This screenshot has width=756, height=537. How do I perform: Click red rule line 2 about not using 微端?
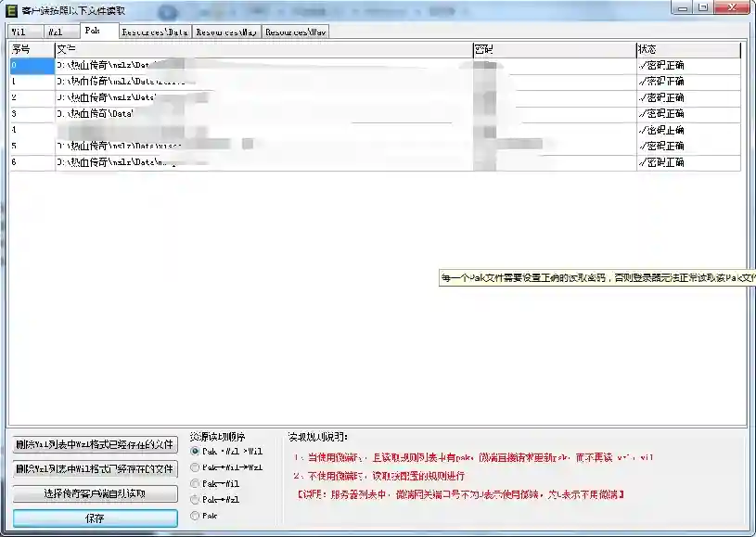coord(379,476)
